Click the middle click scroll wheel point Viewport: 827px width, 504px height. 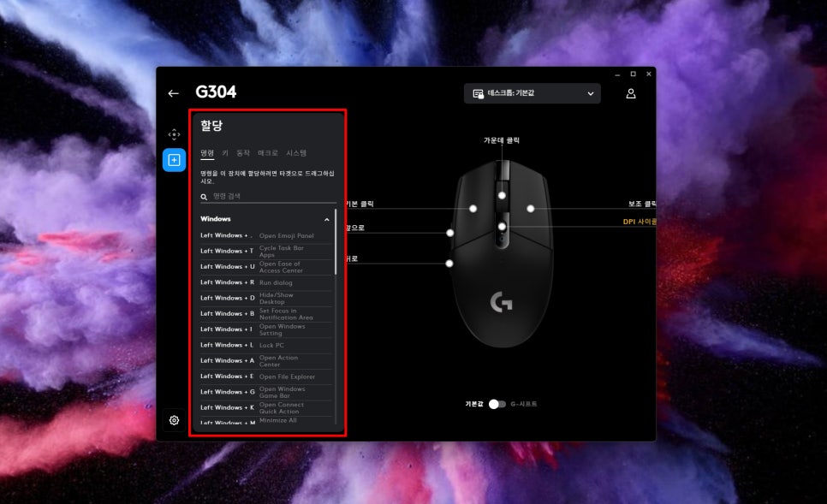pos(502,195)
